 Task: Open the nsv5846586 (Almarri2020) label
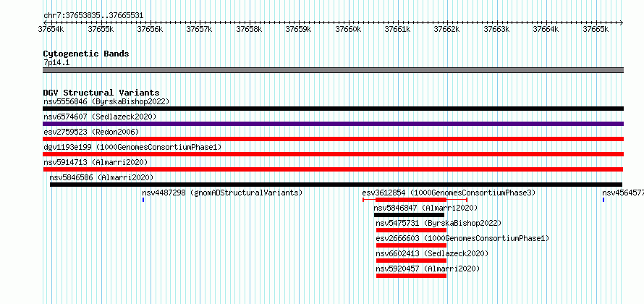pos(101,177)
